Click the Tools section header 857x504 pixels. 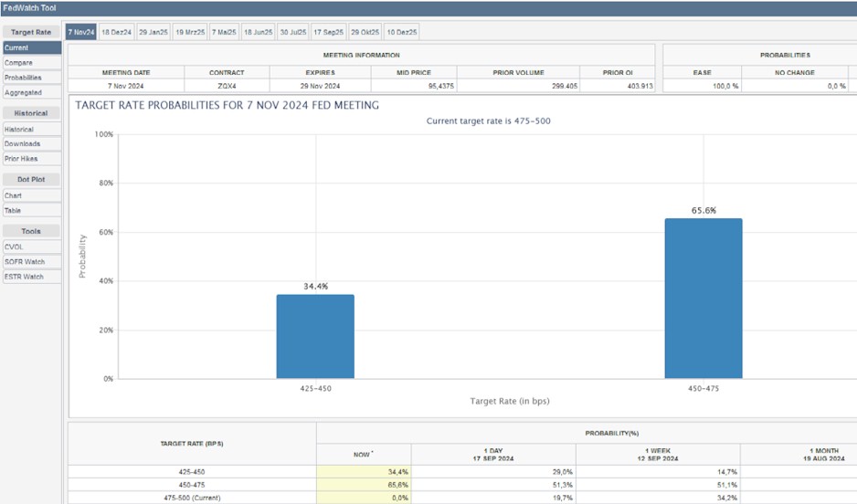(31, 231)
